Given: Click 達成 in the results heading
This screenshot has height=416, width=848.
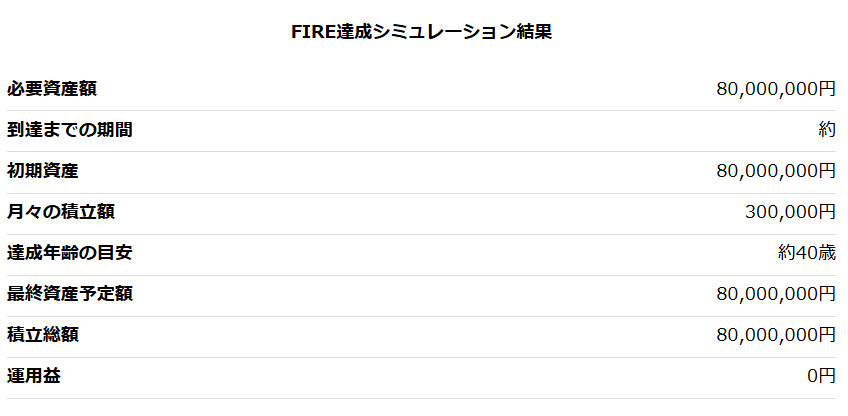Looking at the screenshot, I should [x=345, y=32].
